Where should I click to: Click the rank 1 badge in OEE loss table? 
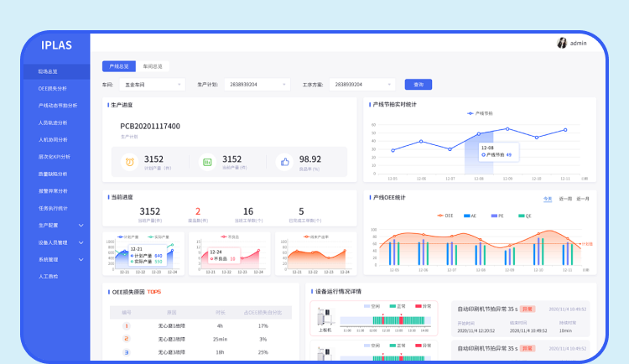(126, 325)
